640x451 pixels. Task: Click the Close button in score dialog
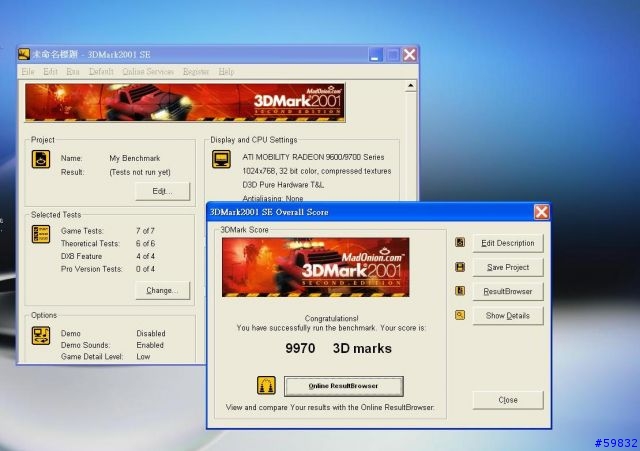coord(508,400)
